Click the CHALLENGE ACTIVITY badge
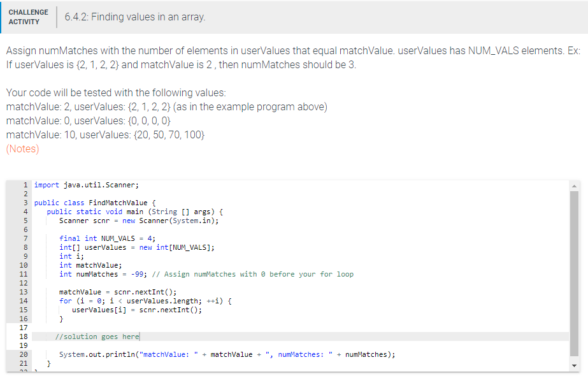The image size is (588, 376). [29, 15]
